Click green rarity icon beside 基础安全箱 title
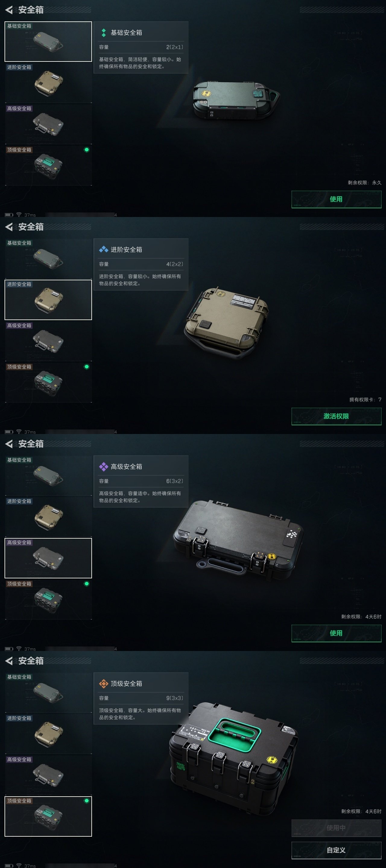The height and width of the screenshot is (868, 386). click(104, 33)
